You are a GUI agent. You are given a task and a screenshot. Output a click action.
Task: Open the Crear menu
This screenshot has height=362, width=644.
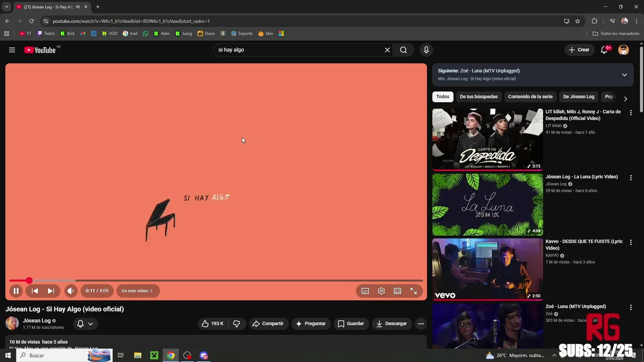pyautogui.click(x=579, y=50)
